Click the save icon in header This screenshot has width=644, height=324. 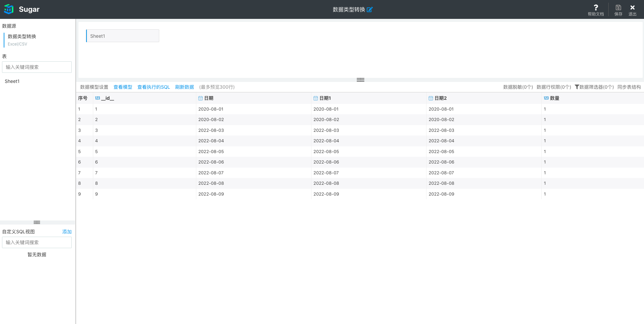[x=618, y=8]
